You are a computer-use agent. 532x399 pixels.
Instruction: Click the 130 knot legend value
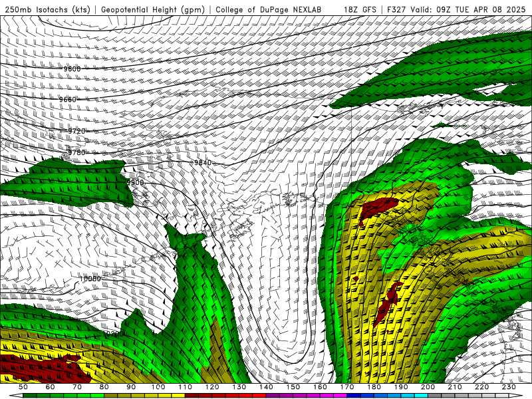click(239, 387)
